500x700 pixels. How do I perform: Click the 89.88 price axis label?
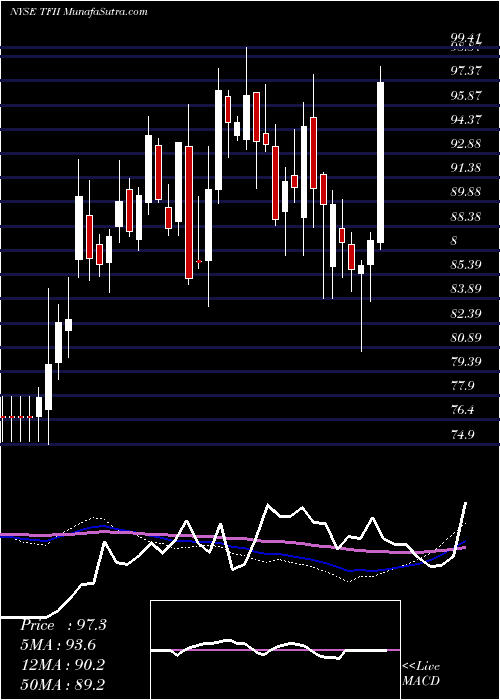[466, 192]
